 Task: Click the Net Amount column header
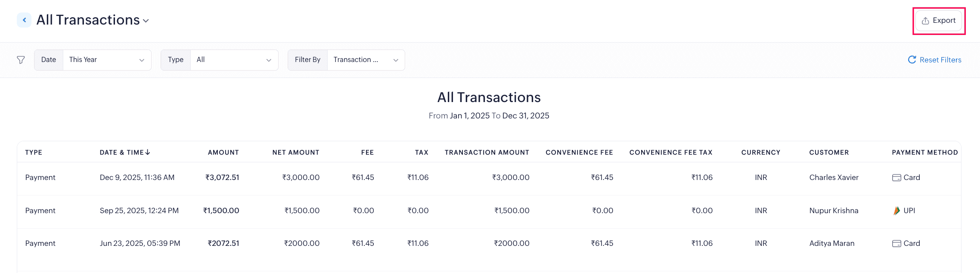296,152
